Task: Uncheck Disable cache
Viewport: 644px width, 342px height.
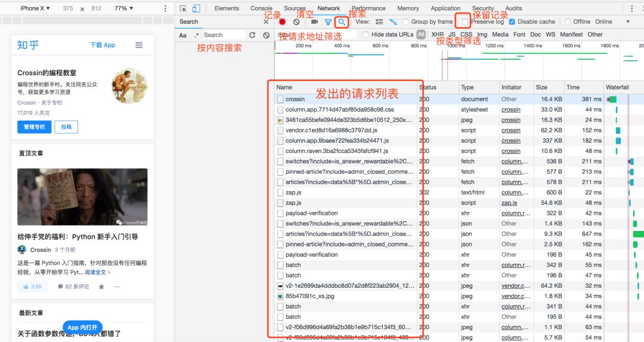Action: click(x=512, y=22)
